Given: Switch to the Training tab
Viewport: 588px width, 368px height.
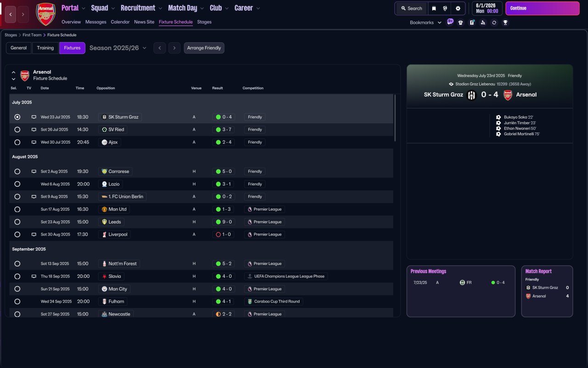Looking at the screenshot, I should (45, 48).
